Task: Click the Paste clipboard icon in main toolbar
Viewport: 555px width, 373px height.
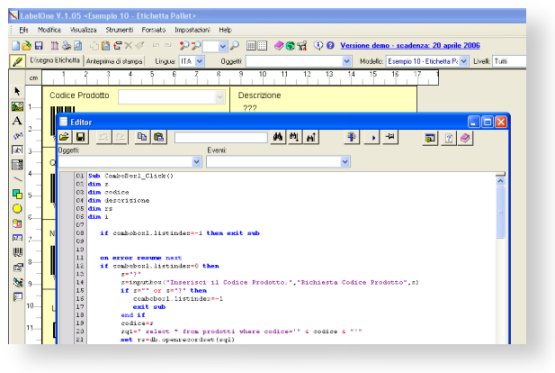Action: [105, 46]
